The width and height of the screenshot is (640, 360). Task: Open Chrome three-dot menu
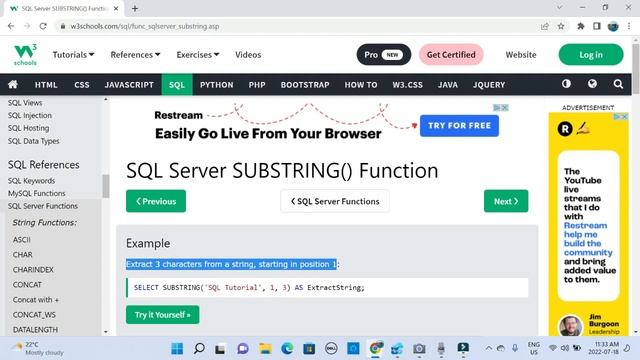pyautogui.click(x=629, y=26)
